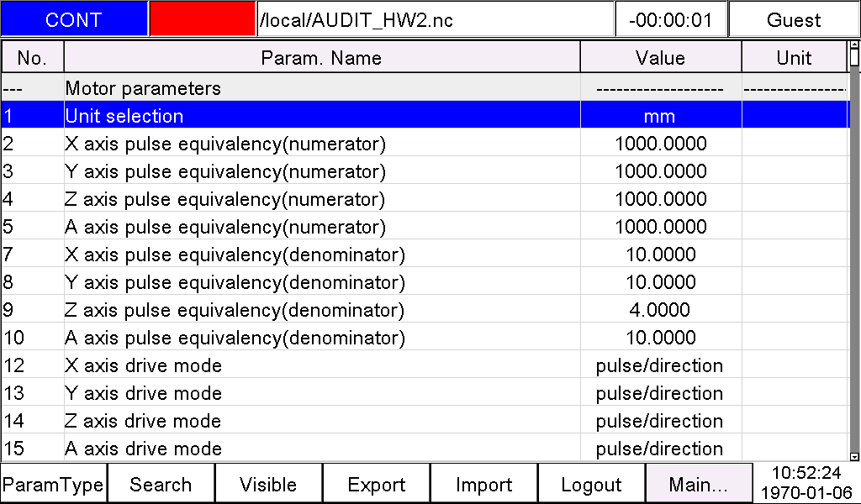Click the Guest user label
The height and width of the screenshot is (504, 861).
(794, 20)
